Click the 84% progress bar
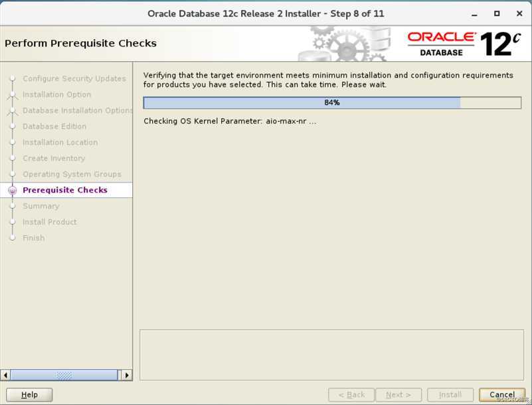532x405 pixels. (x=332, y=103)
